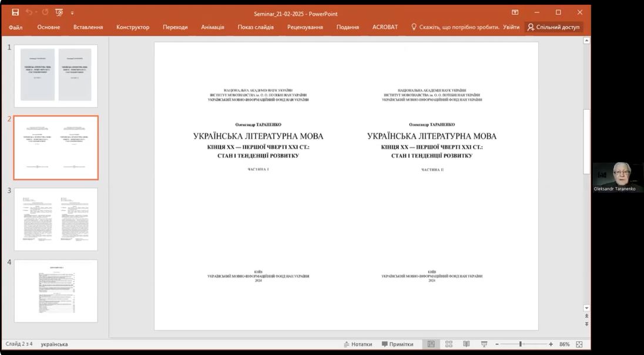The height and width of the screenshot is (355, 644).
Task: Click the zoom slider handle
Action: (521, 344)
